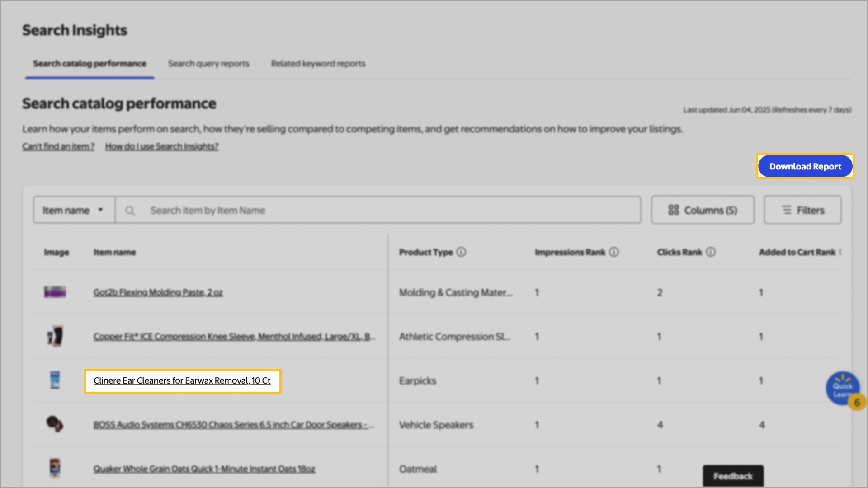Click the Download Report button

pos(805,166)
